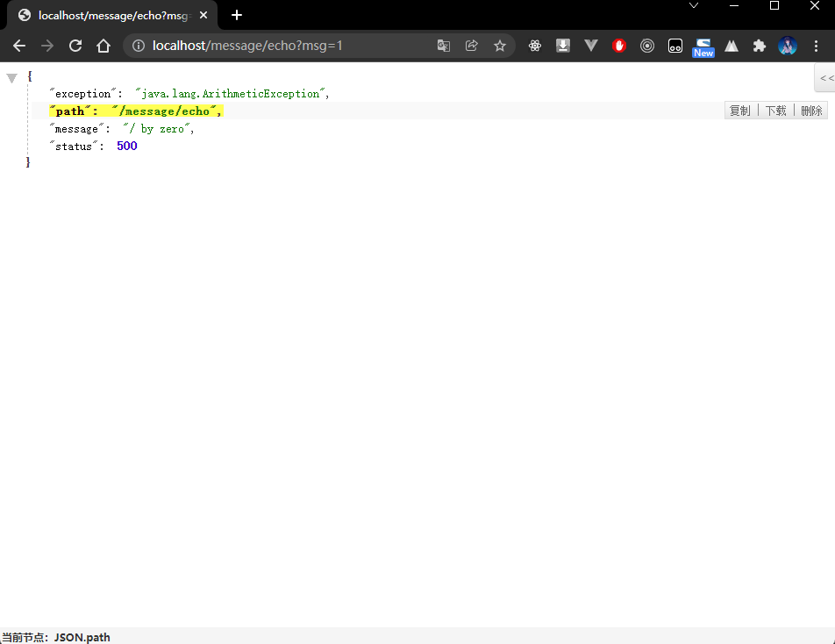Open the extension marked New
This screenshot has height=644, width=835.
(703, 47)
